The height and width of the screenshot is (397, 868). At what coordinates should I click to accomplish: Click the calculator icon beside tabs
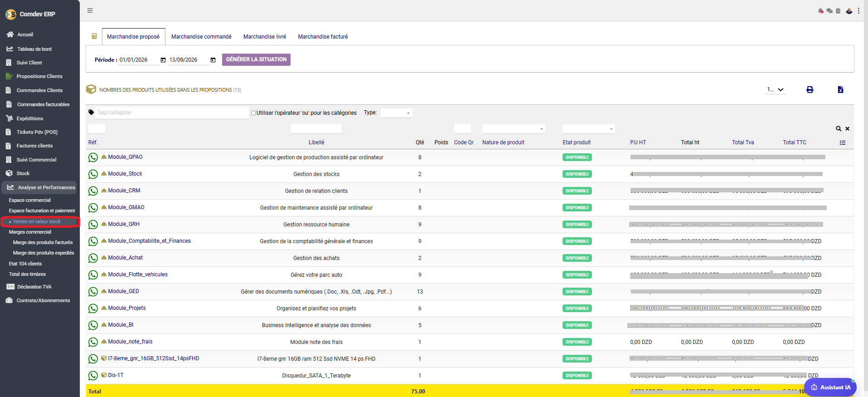coord(94,36)
